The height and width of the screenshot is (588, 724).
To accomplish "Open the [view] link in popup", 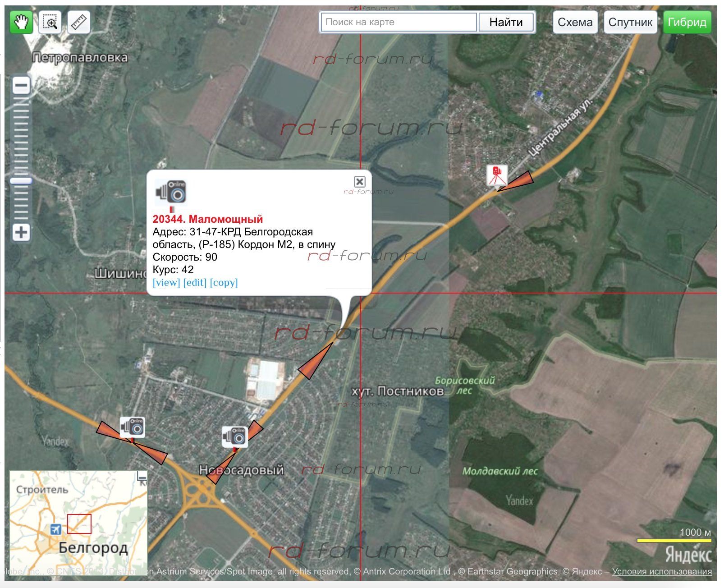I will (x=166, y=283).
